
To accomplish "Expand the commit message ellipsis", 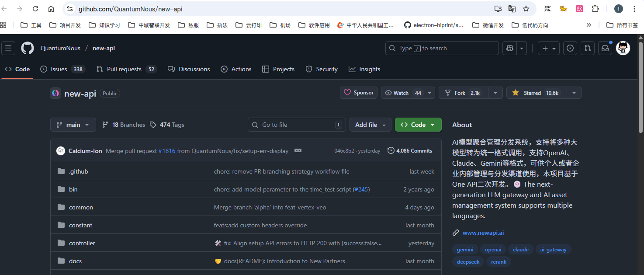I will [298, 150].
